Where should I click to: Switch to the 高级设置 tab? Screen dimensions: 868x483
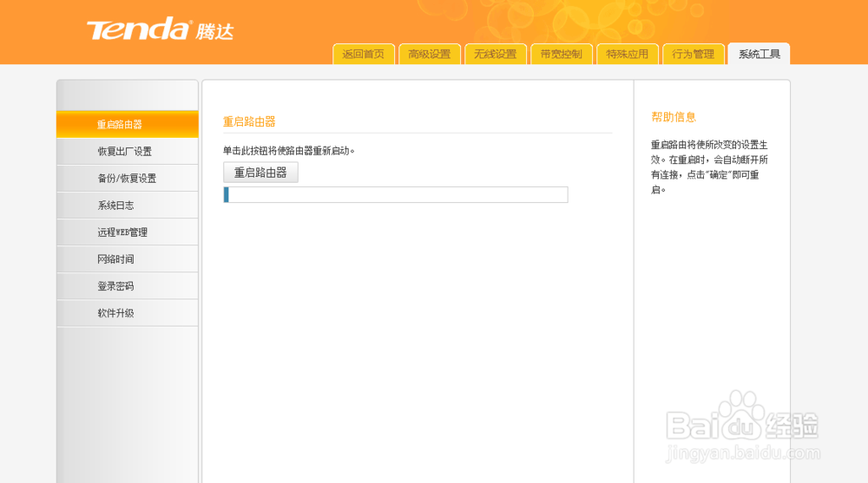tap(429, 54)
